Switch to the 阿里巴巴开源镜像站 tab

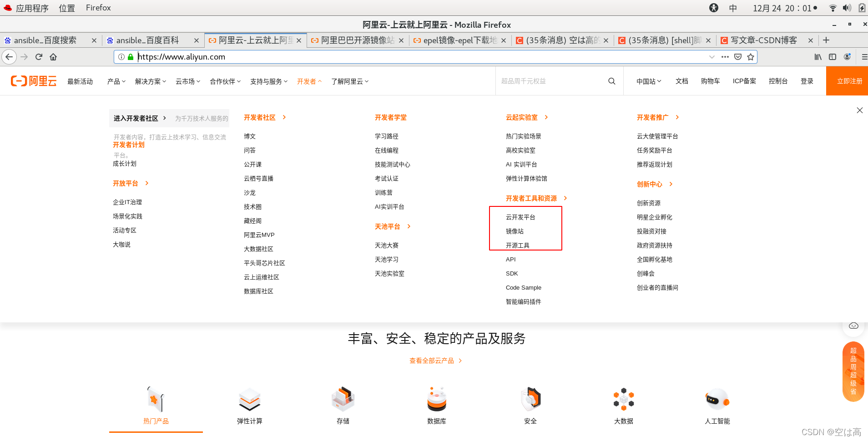(x=358, y=40)
